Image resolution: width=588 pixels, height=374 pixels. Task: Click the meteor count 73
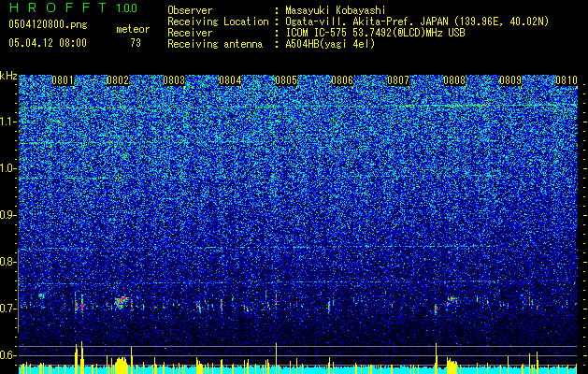pos(136,43)
